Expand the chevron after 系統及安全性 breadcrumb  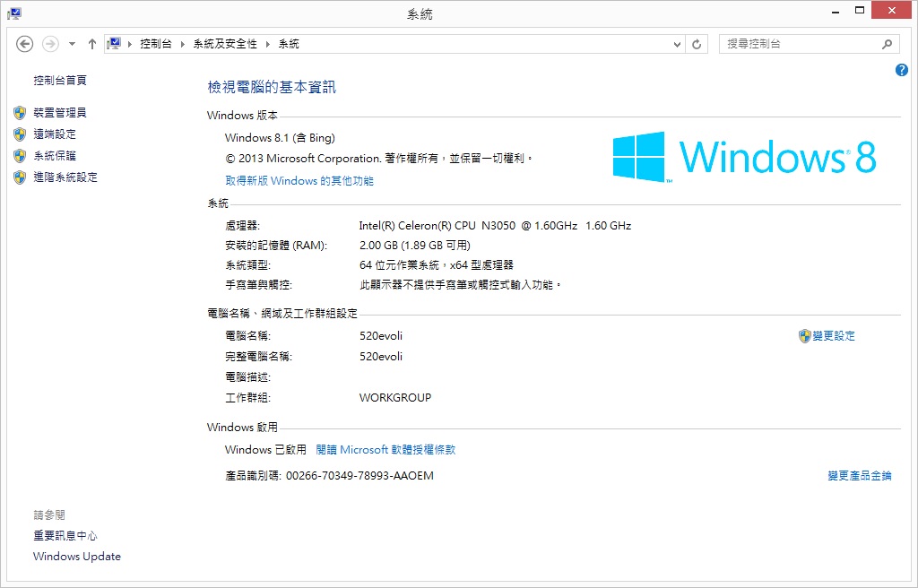[267, 44]
